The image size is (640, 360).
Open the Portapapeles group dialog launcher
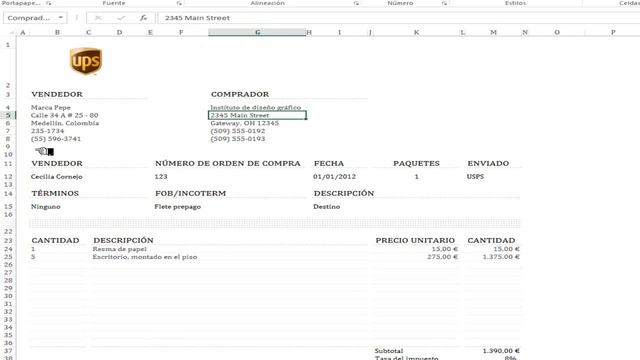(x=49, y=3)
